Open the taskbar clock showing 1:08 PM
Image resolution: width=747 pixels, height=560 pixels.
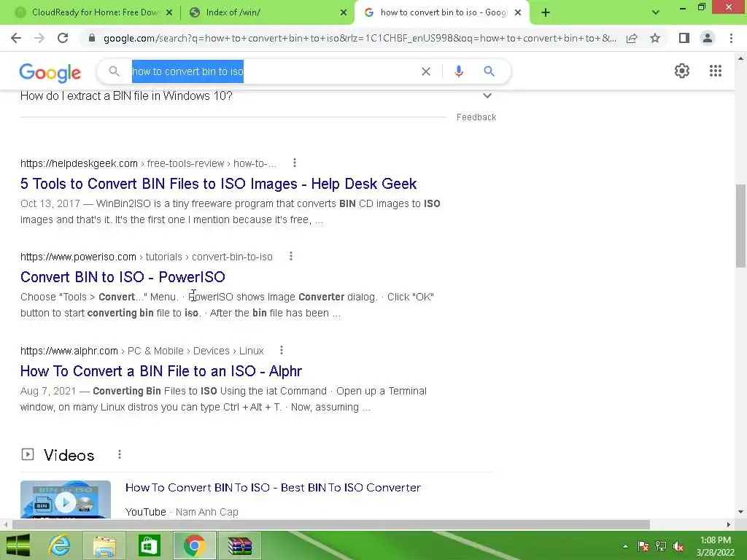[x=715, y=546]
